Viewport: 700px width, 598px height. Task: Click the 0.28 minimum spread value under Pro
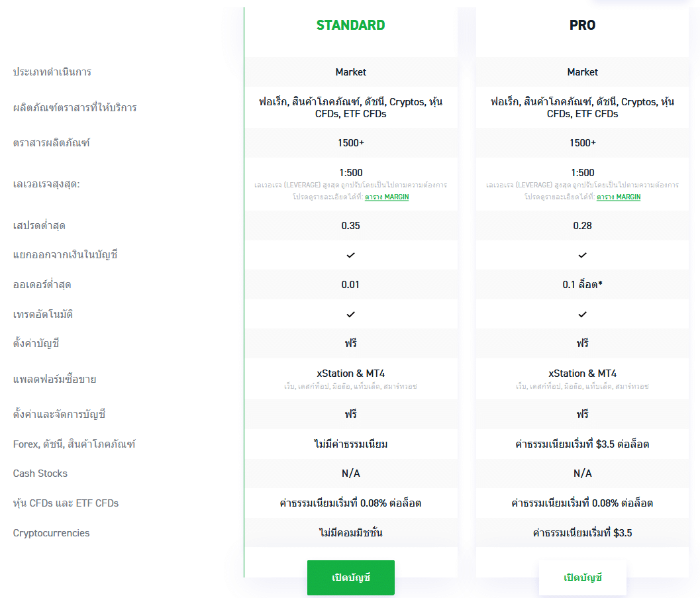(x=582, y=226)
